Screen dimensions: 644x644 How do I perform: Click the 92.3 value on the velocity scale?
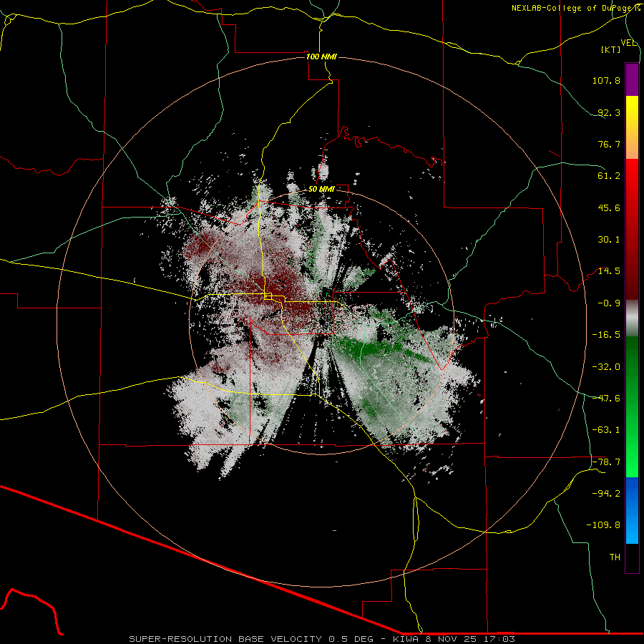tap(609, 112)
